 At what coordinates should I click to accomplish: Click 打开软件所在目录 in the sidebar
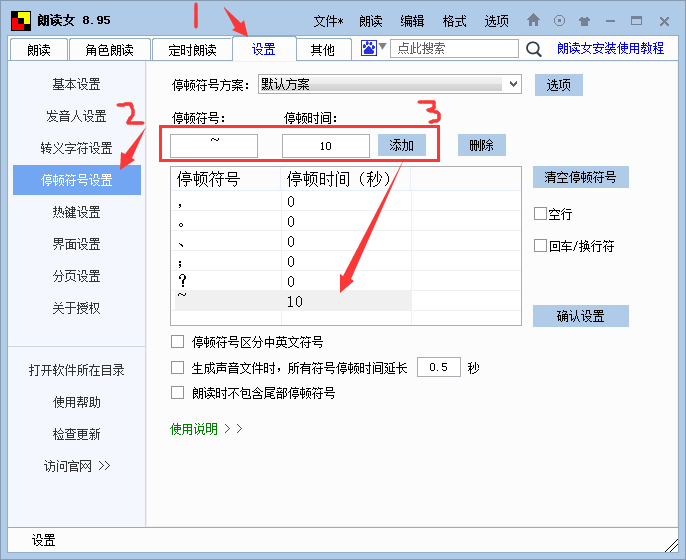[x=77, y=370]
